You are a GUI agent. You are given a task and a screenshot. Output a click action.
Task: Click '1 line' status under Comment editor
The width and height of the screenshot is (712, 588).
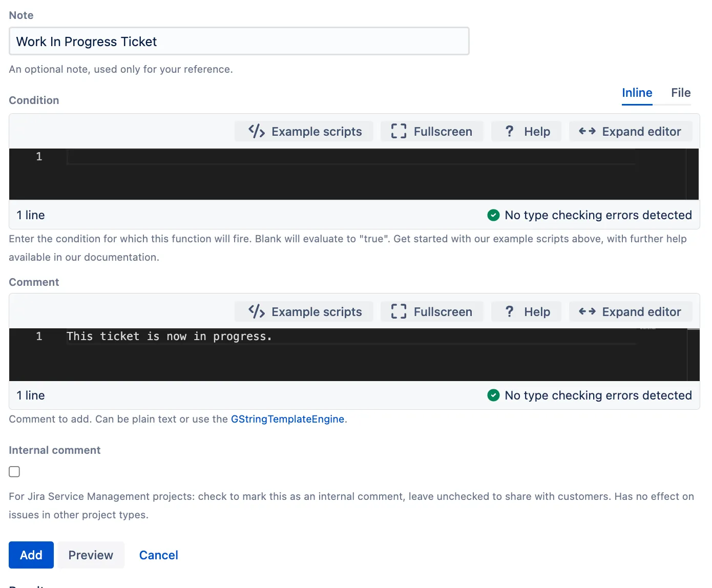tap(31, 395)
